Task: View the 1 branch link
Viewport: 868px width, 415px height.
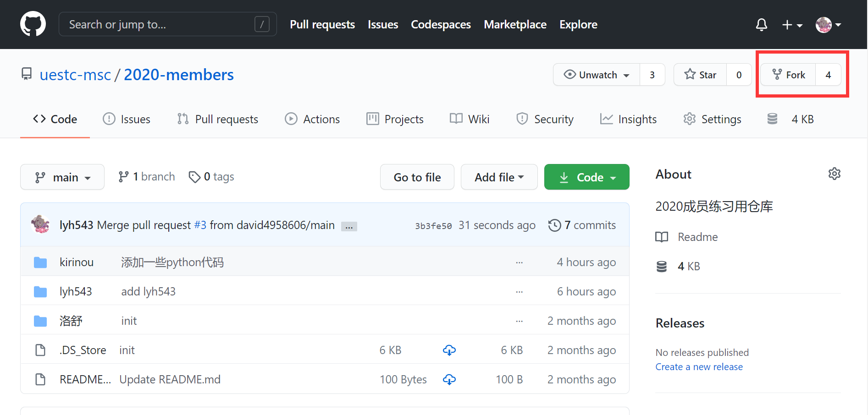Action: pyautogui.click(x=146, y=177)
